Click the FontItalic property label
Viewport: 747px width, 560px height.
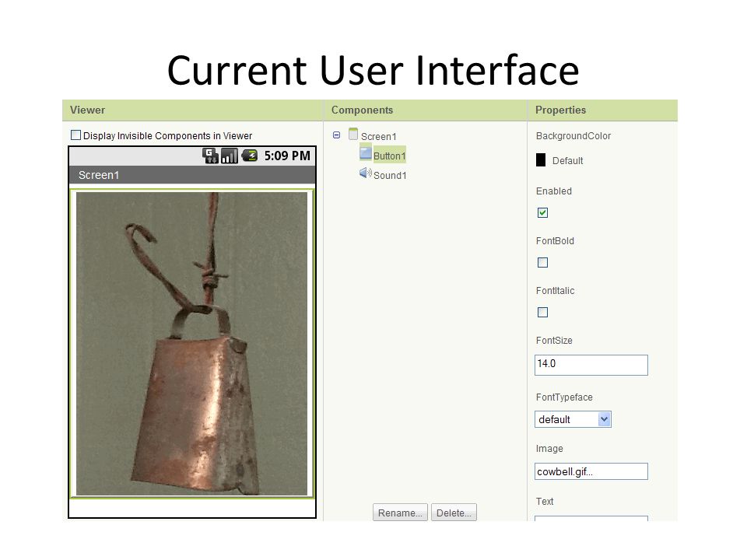(x=555, y=290)
